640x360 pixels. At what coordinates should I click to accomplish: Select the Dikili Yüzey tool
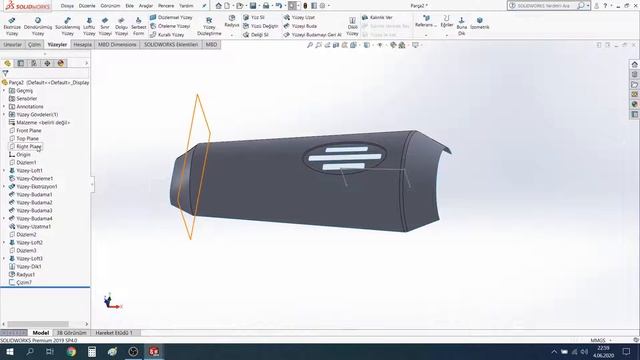tap(352, 27)
